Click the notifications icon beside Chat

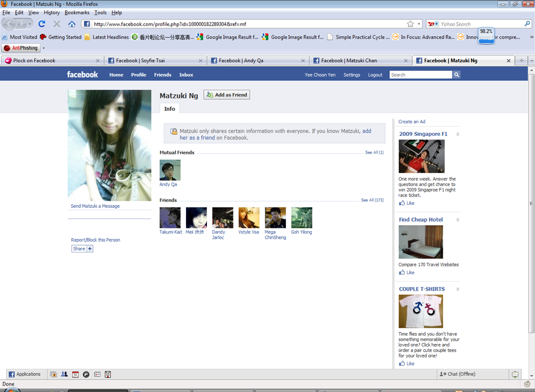[x=515, y=374]
